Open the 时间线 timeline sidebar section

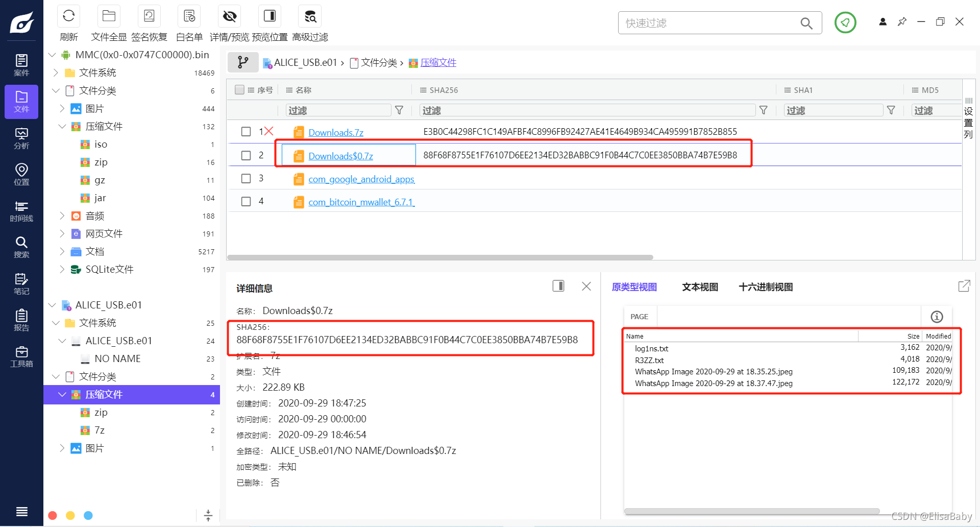pos(21,211)
